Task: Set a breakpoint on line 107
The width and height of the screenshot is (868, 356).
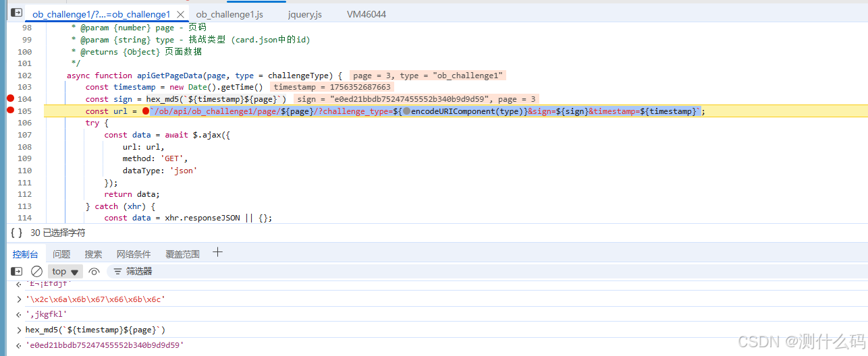Action: click(25, 135)
